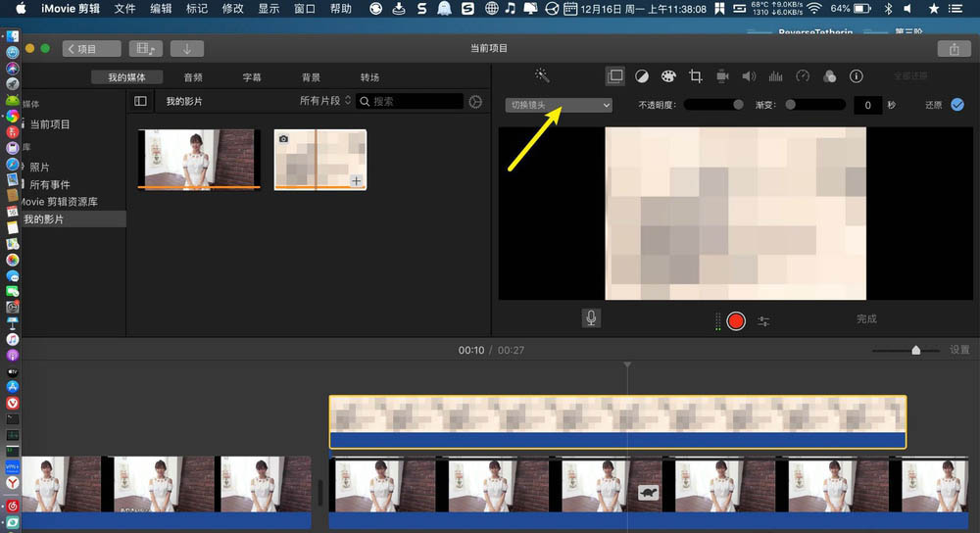
Task: Select 所有事件 in the sidebar
Action: [x=50, y=184]
